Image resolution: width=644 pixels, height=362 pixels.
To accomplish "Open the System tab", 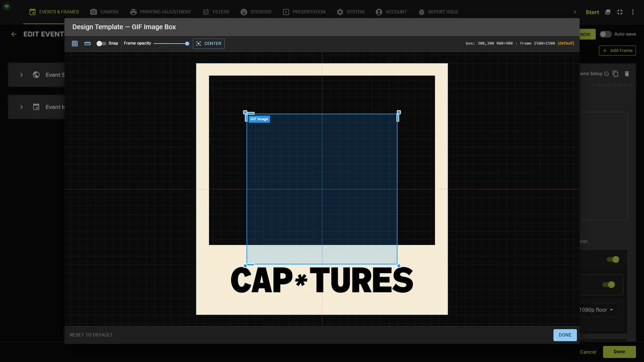I will coord(350,12).
